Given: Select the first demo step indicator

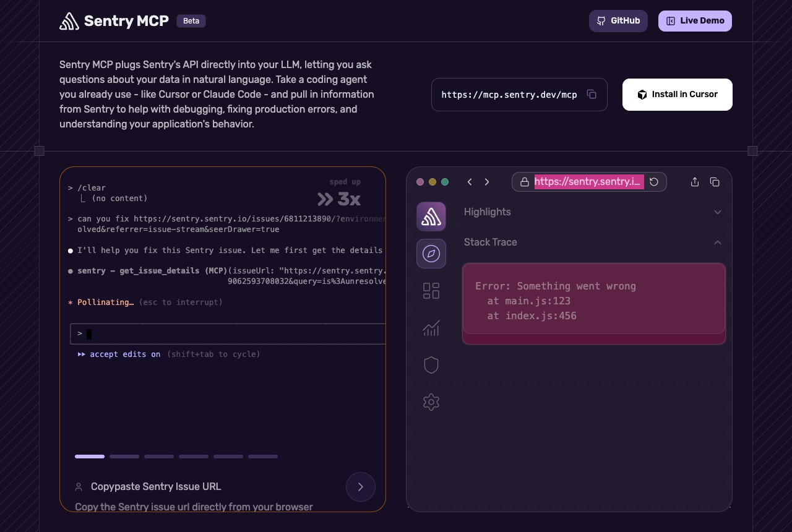Looking at the screenshot, I should [x=90, y=457].
